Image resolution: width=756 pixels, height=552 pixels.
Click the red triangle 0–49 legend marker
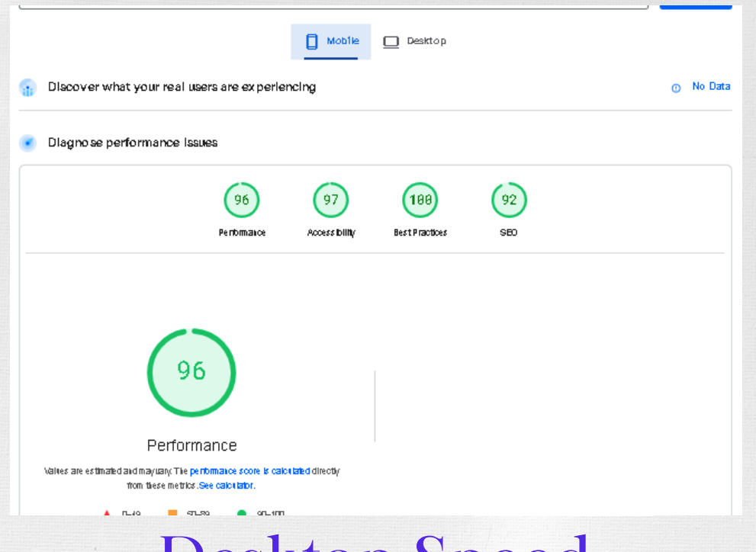click(107, 513)
